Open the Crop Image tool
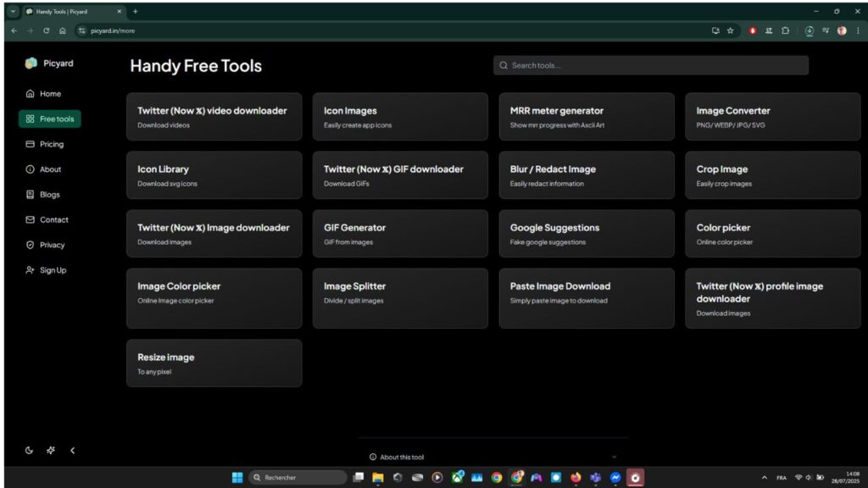Image resolution: width=868 pixels, height=488 pixels. click(773, 175)
